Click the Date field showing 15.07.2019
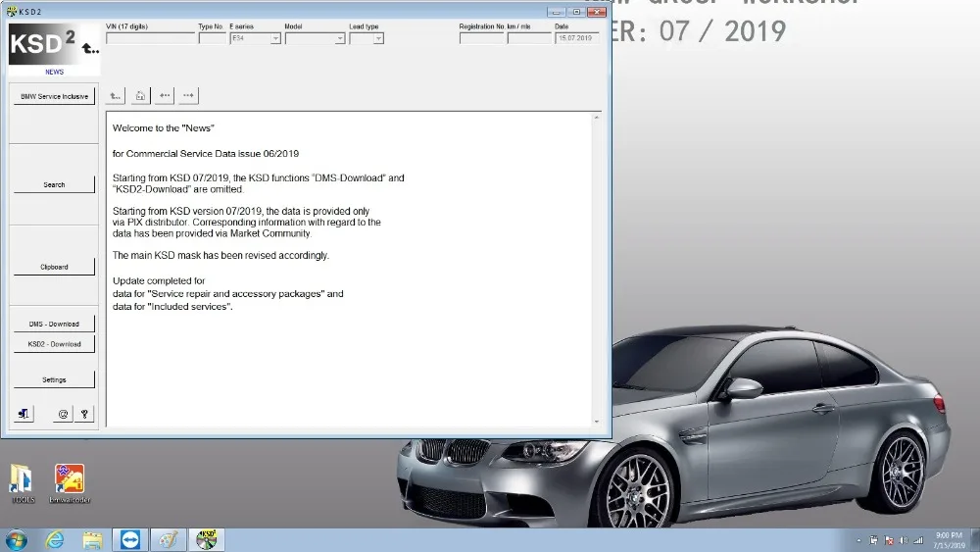Screen dimensions: 980x552 click(576, 39)
